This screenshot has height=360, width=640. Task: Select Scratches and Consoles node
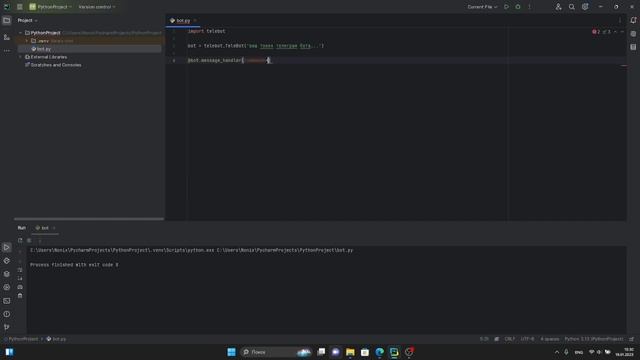[x=53, y=65]
